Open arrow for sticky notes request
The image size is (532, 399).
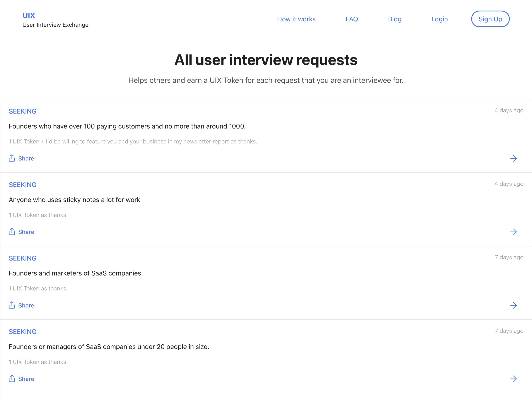tap(513, 232)
